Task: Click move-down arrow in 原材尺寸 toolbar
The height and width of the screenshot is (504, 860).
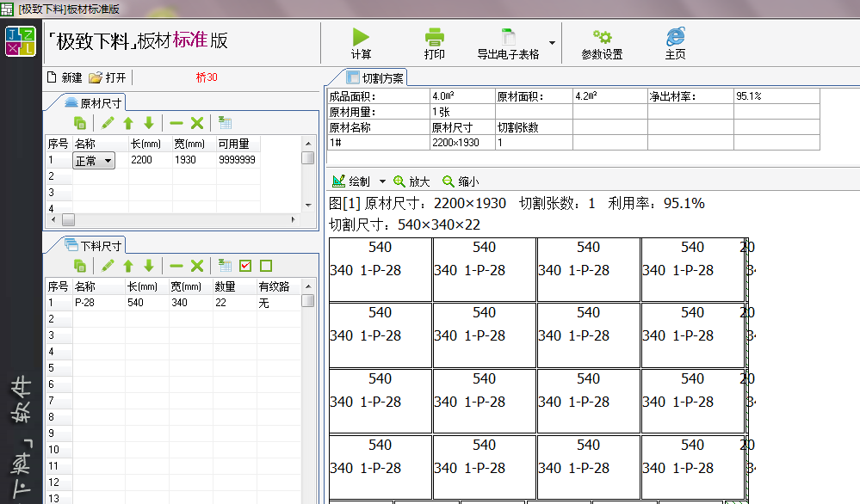Action: point(149,123)
